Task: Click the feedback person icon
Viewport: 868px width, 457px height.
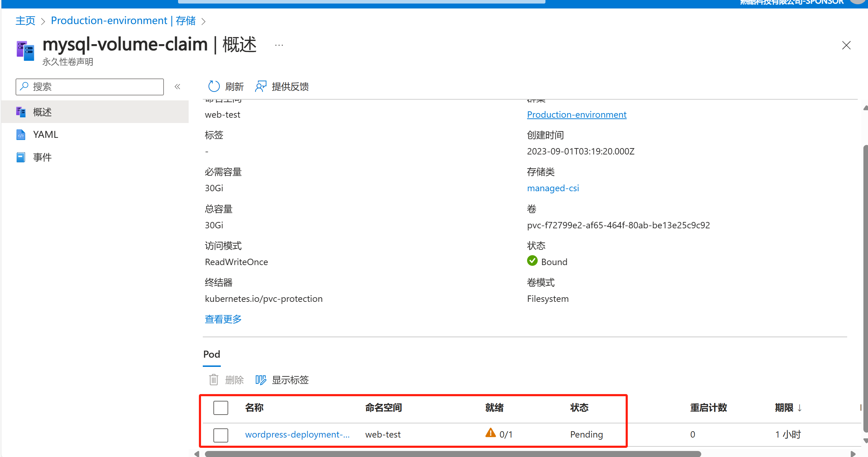Action: click(260, 86)
